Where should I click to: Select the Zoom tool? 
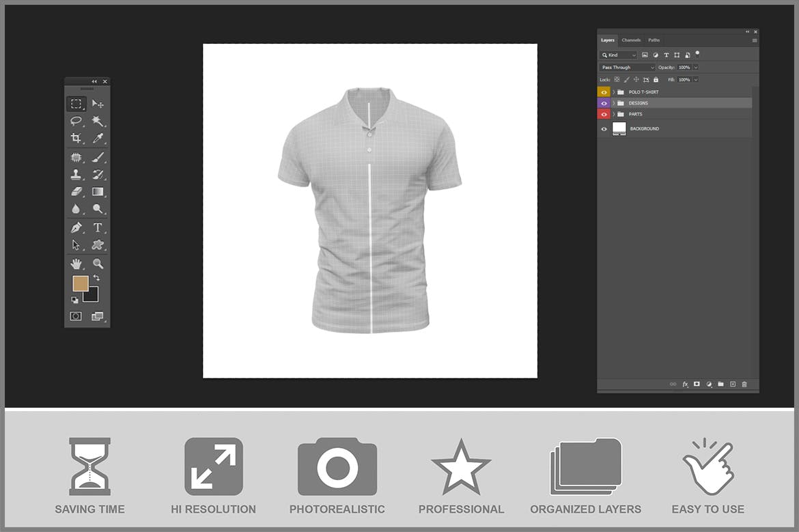(98, 263)
